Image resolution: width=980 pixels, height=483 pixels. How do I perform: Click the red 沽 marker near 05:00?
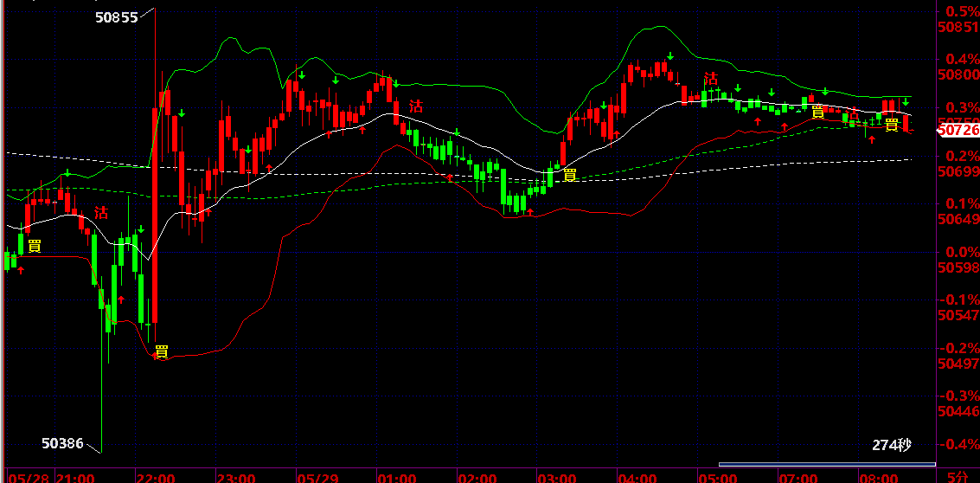(711, 78)
